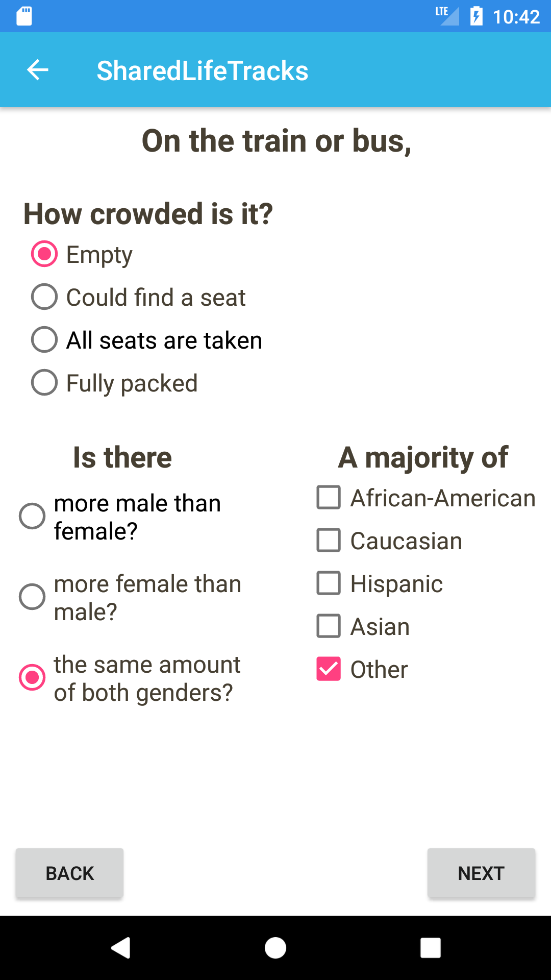
Task: Check the African-American box
Action: [x=329, y=498]
